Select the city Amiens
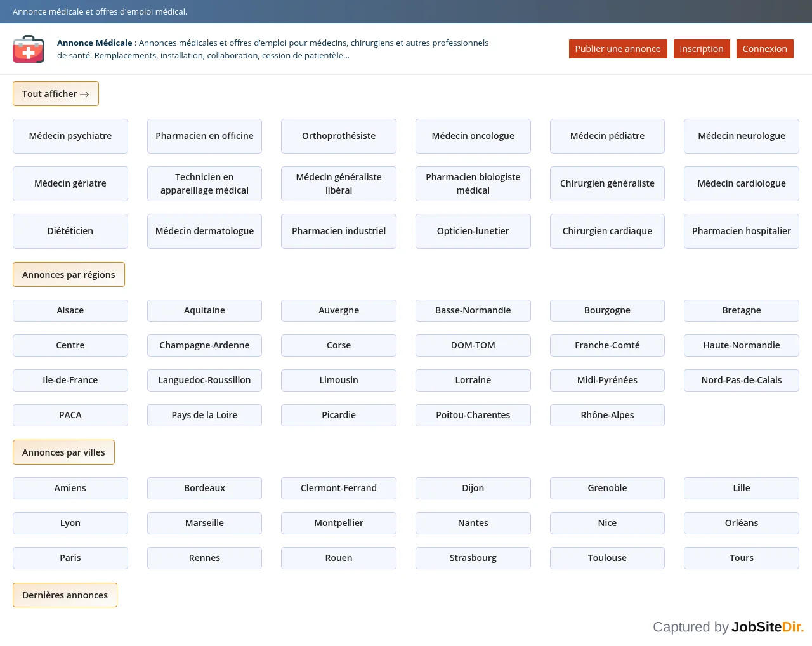Screen dimensions: 812x646 click(70, 488)
